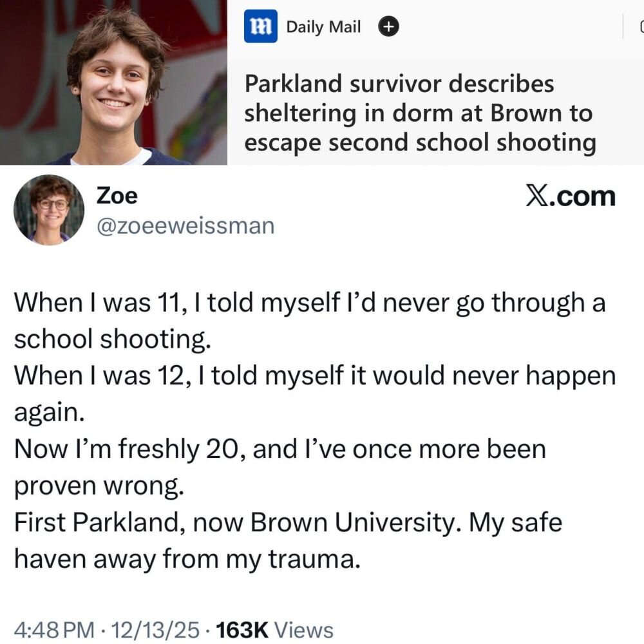The image size is (644, 644).
Task: Open the @zoeeweissman handle
Action: point(185,225)
